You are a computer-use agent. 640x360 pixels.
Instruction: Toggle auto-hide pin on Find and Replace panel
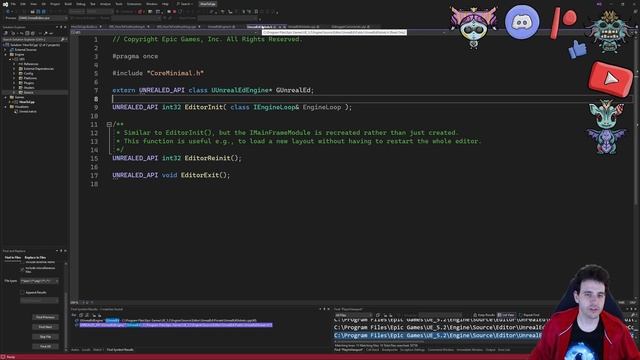click(x=61, y=251)
